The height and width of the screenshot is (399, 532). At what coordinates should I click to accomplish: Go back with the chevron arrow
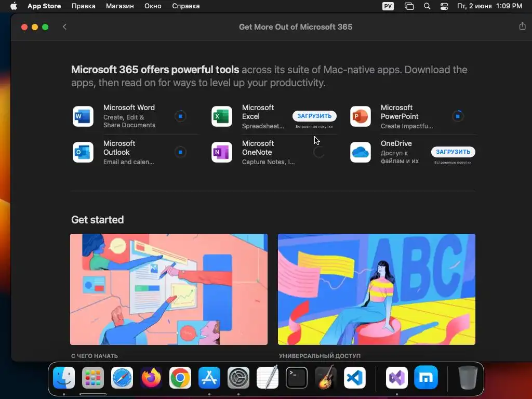pyautogui.click(x=64, y=27)
